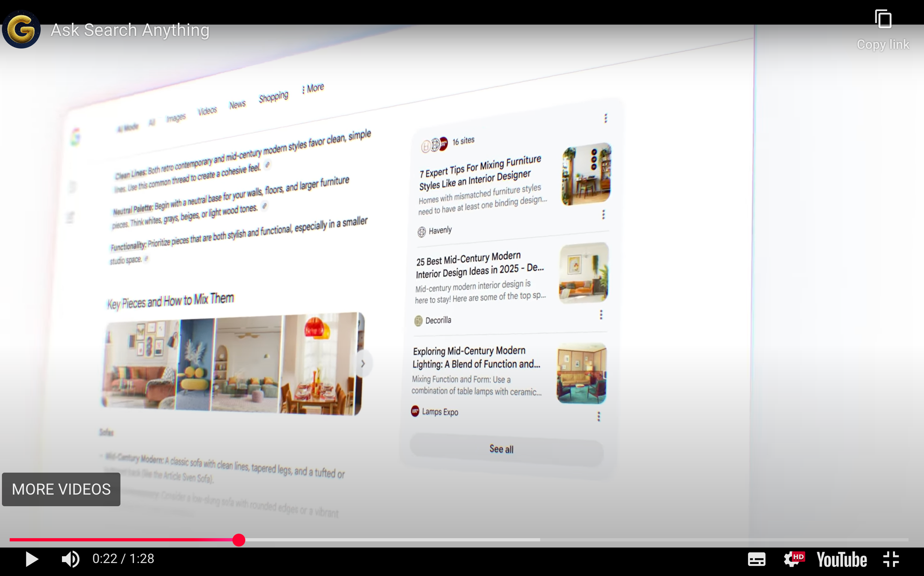The width and height of the screenshot is (924, 576).
Task: Click the thumbnail of the Decorilla article
Action: pyautogui.click(x=584, y=273)
